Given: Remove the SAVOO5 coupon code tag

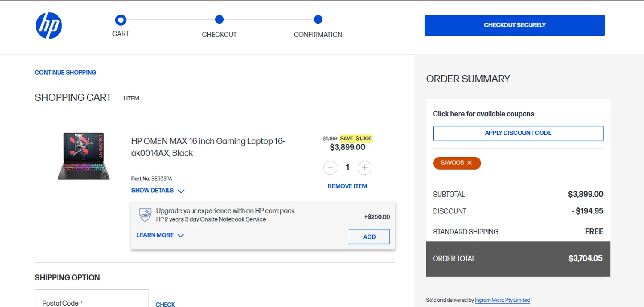Looking at the screenshot, I should coord(469,163).
